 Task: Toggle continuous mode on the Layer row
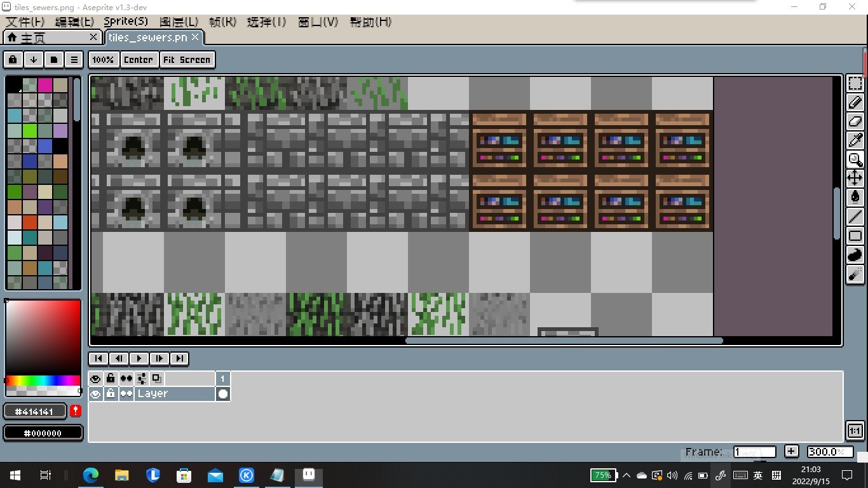[126, 394]
